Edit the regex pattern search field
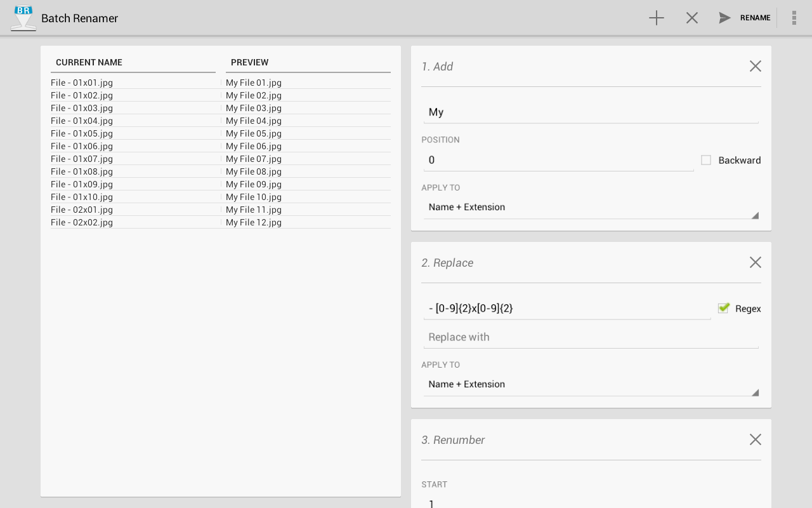This screenshot has height=508, width=812. coord(567,309)
